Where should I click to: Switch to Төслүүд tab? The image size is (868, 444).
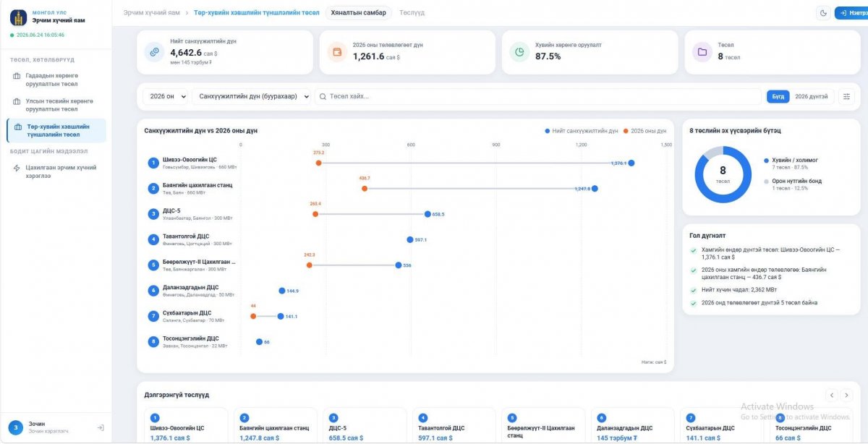pyautogui.click(x=412, y=13)
